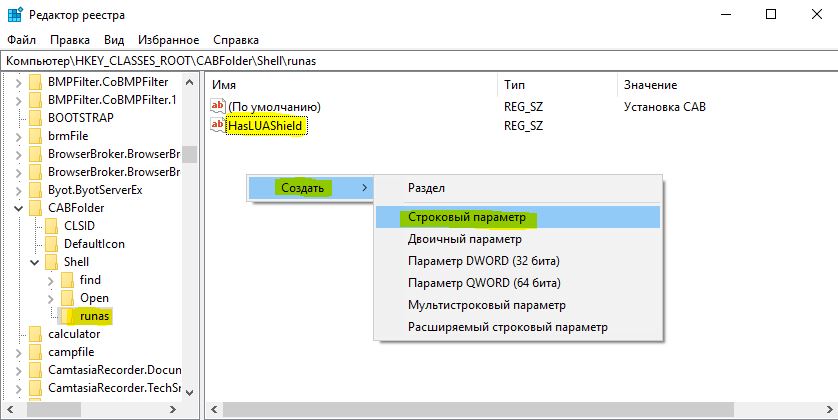Select the (По умолчанию) value name
The height and width of the screenshot is (420, 838).
275,107
